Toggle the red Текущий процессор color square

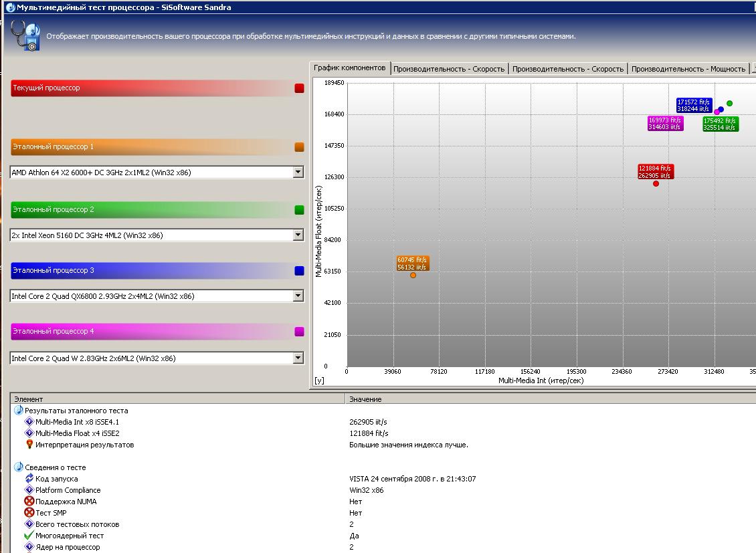pyautogui.click(x=300, y=88)
